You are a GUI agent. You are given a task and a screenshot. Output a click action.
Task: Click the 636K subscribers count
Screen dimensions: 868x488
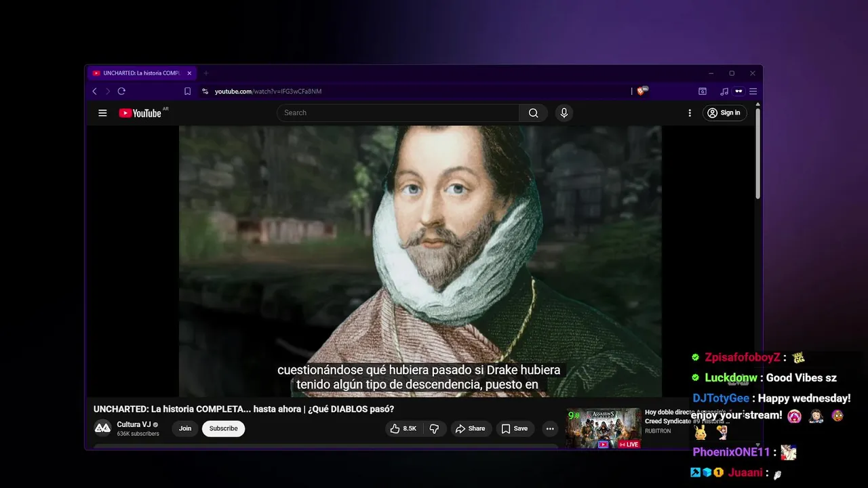[138, 434]
